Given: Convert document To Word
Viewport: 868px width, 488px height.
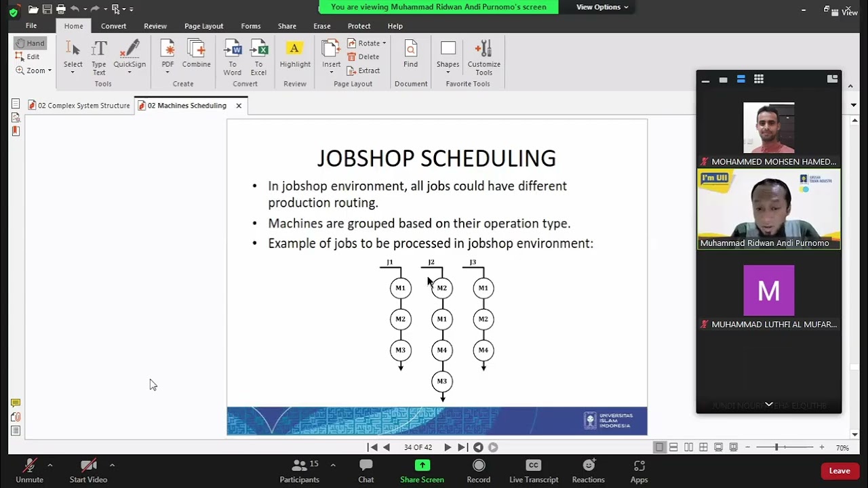Looking at the screenshot, I should pyautogui.click(x=233, y=57).
